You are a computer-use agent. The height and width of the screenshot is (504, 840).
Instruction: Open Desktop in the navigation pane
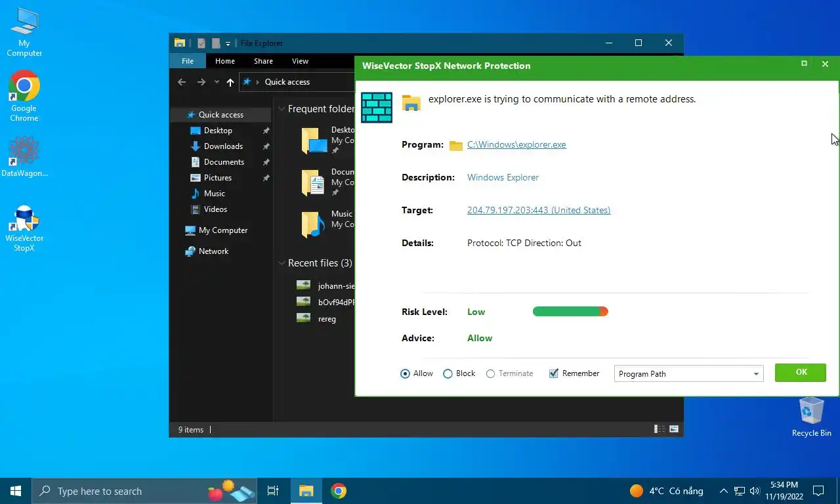pyautogui.click(x=218, y=130)
